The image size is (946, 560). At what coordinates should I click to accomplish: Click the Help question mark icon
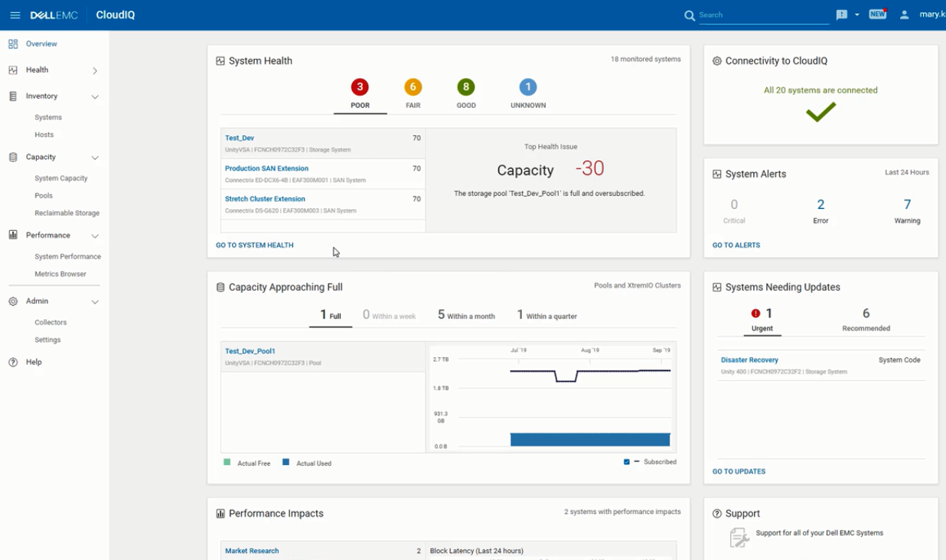(13, 363)
